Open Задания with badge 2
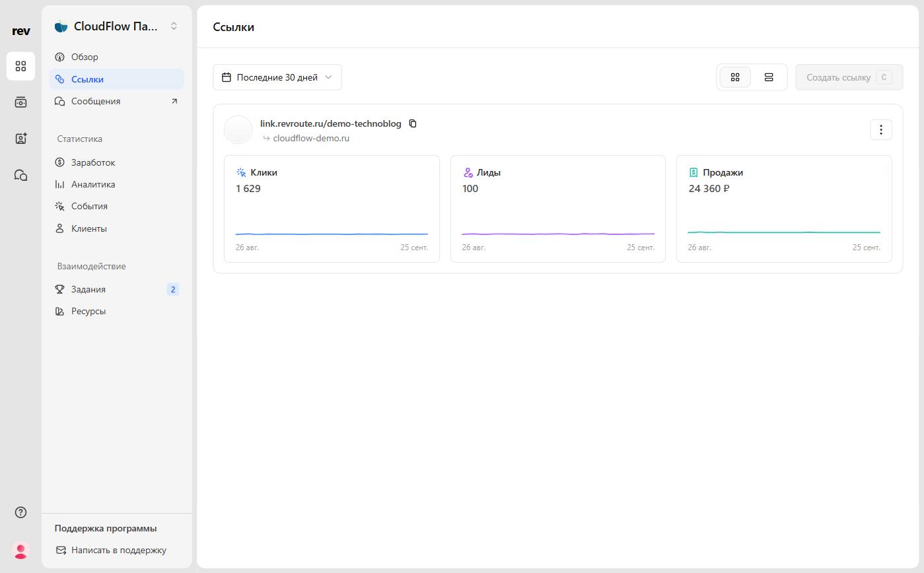 [x=117, y=289]
